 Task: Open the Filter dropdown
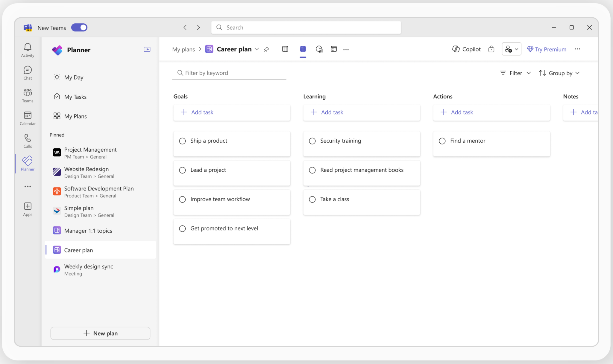tap(515, 73)
